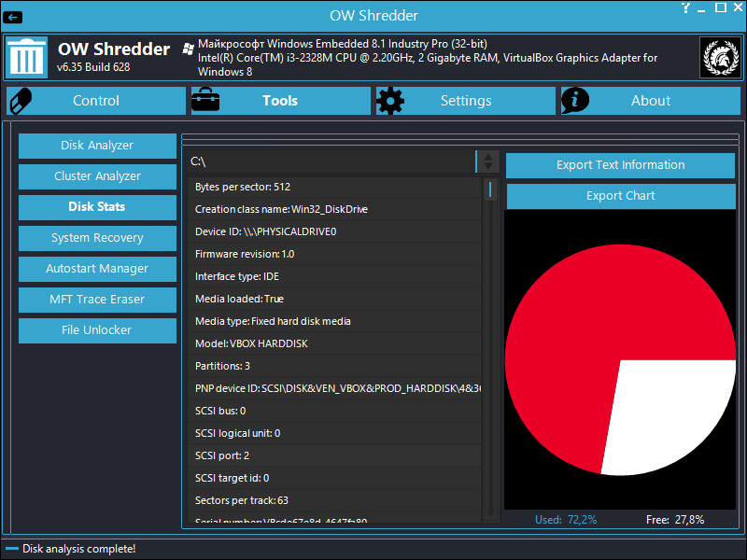747x560 pixels.
Task: Select the 'Model: VBOX HARDDISK' row
Action: point(334,343)
